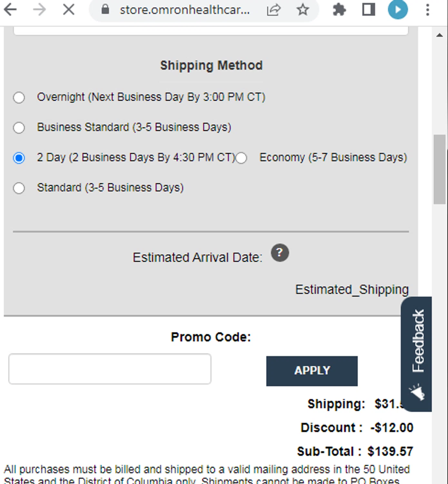448x484 pixels.
Task: Click the blue play profile icon
Action: (x=398, y=10)
